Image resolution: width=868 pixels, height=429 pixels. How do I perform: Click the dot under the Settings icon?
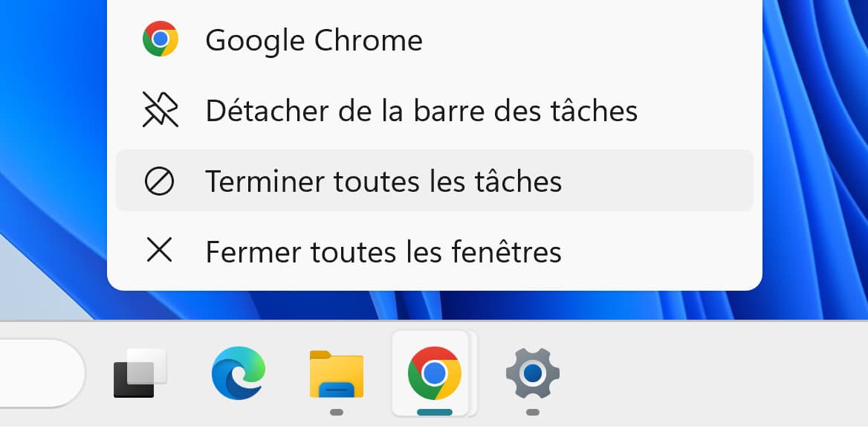[532, 410]
